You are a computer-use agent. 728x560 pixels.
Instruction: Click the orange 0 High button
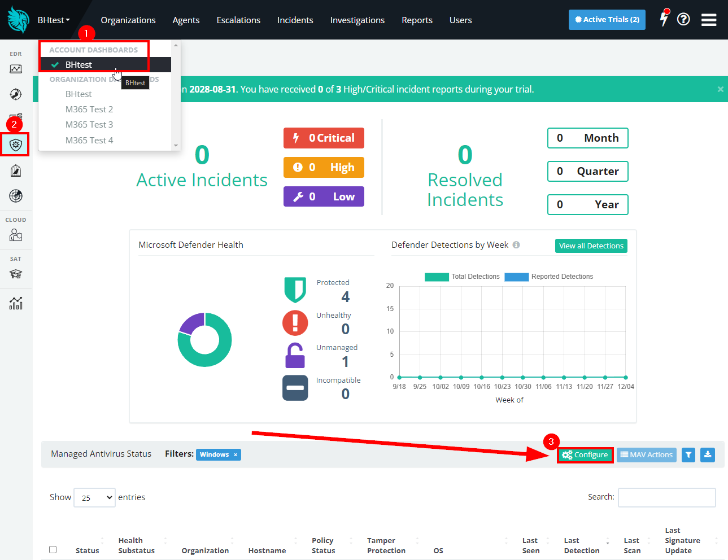tap(324, 168)
